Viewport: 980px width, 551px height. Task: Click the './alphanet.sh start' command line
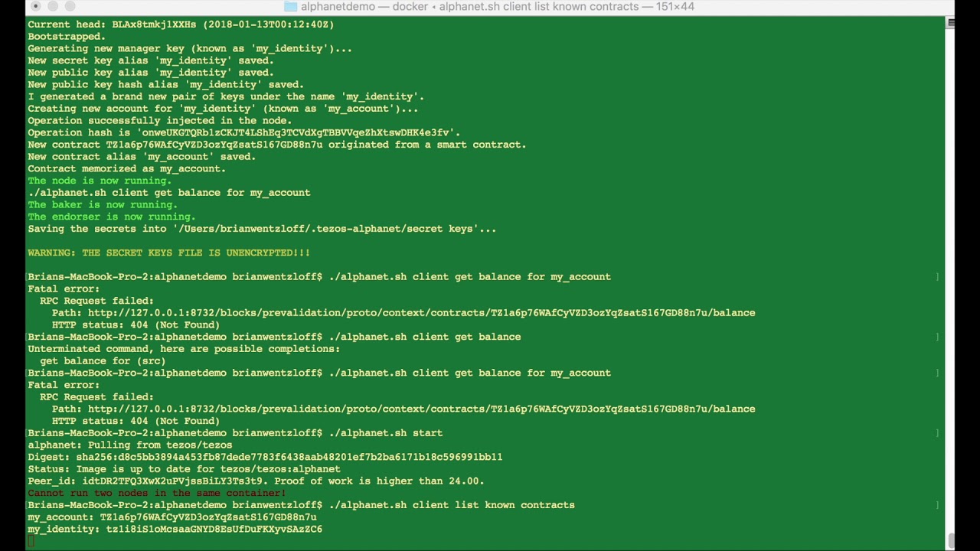pos(235,433)
